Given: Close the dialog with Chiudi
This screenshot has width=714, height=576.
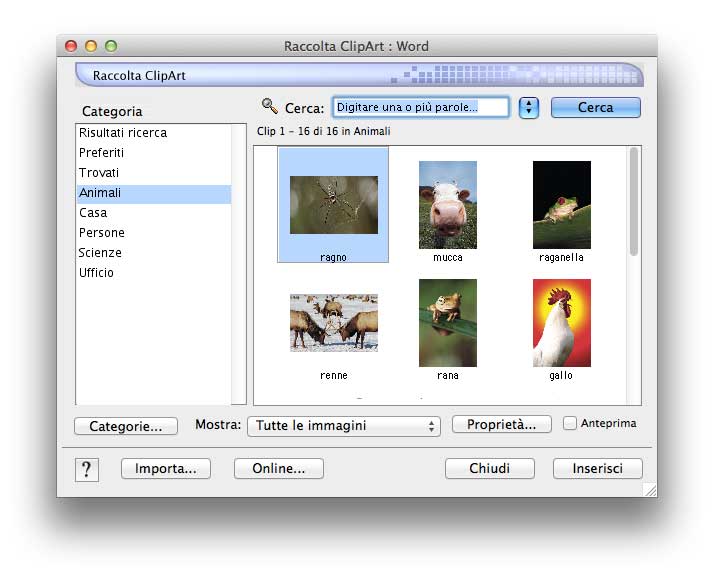Looking at the screenshot, I should tap(490, 469).
